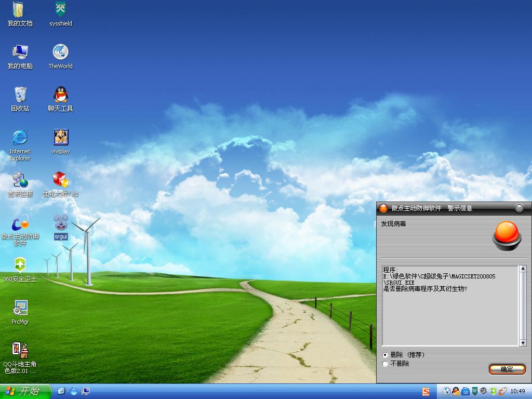Image resolution: width=532 pixels, height=399 pixels.
Task: Select the 360安全卫士 desktop icon
Action: [20, 265]
